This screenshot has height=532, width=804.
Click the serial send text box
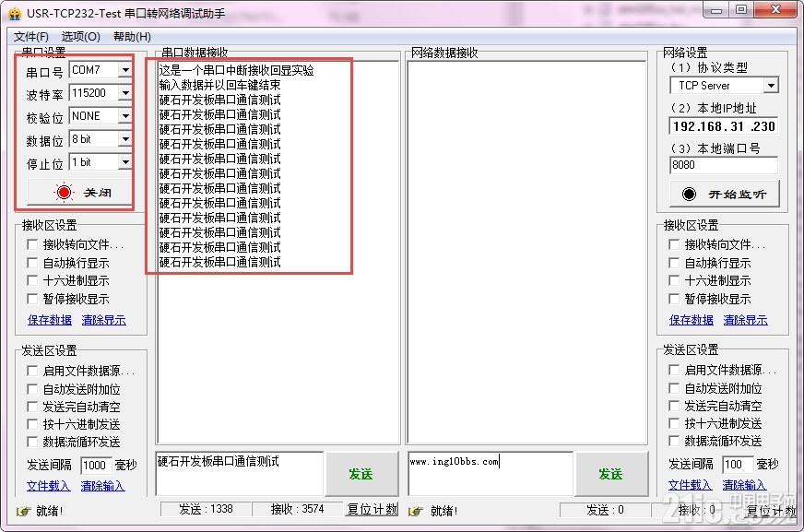tap(240, 473)
